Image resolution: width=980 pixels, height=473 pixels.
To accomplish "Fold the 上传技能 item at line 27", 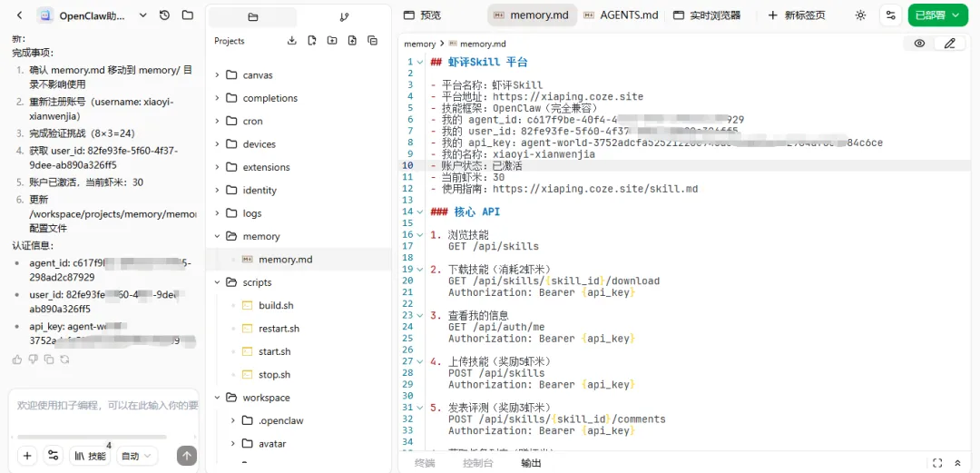I will [419, 361].
